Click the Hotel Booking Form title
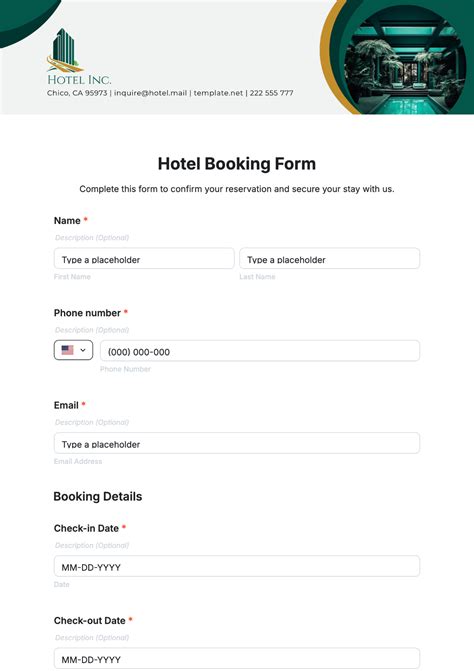The width and height of the screenshot is (474, 671). point(237,164)
